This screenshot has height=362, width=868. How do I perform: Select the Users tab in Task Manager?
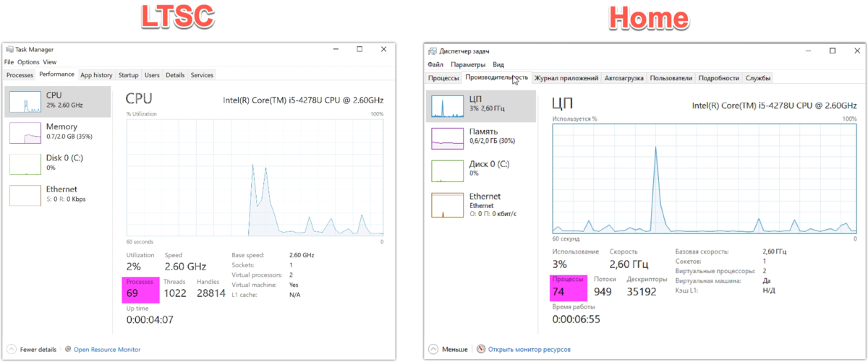(152, 75)
